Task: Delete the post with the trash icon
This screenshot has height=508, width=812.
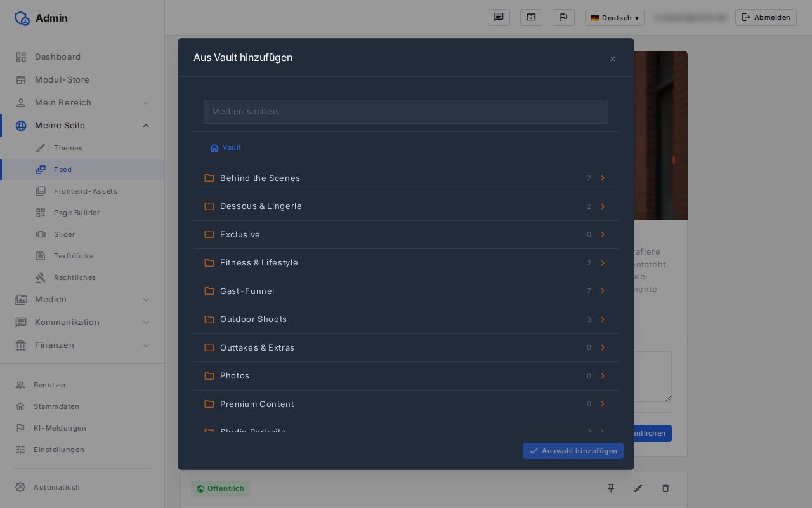Action: (665, 488)
